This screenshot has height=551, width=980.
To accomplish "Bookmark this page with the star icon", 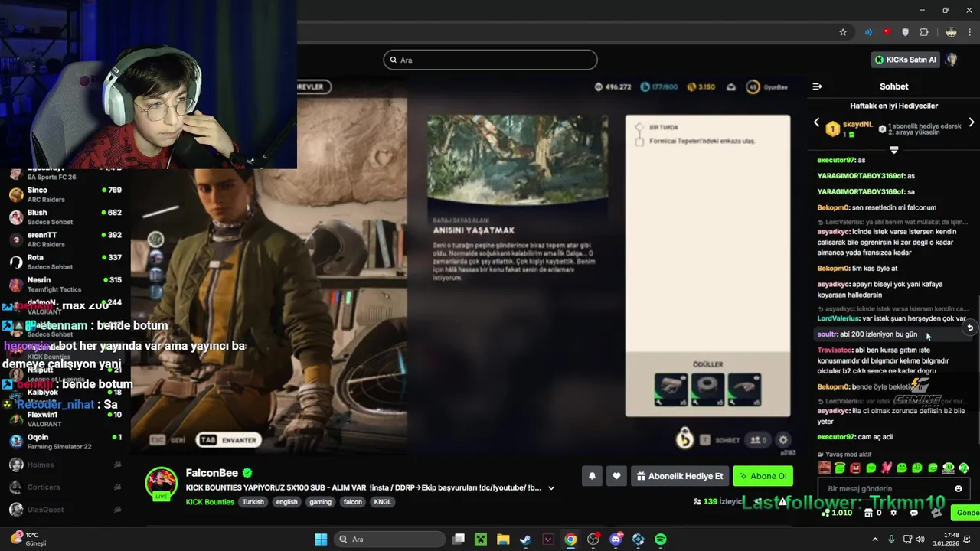I will [x=843, y=32].
